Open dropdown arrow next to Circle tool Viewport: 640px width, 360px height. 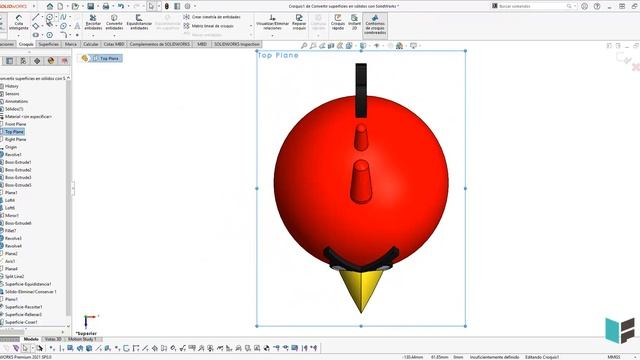pyautogui.click(x=56, y=17)
